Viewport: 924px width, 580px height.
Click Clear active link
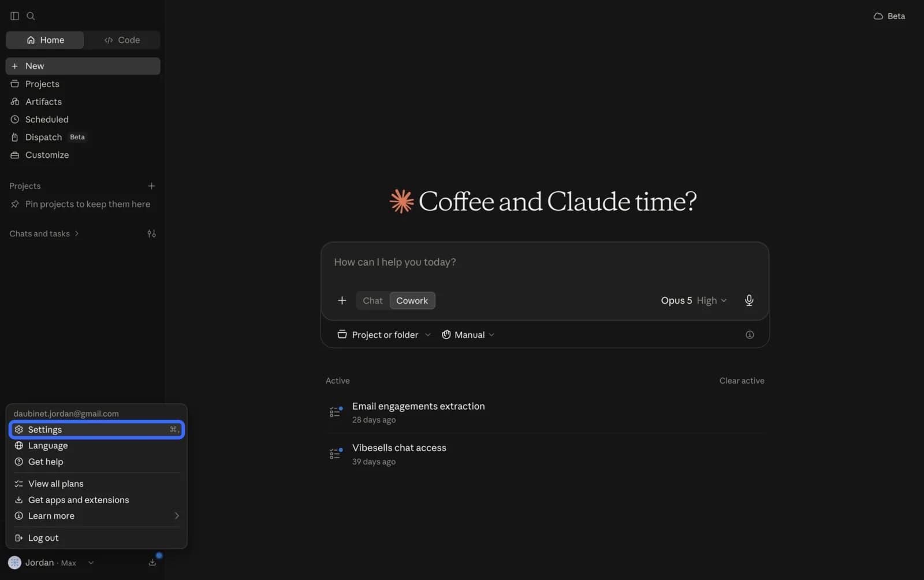tap(742, 381)
